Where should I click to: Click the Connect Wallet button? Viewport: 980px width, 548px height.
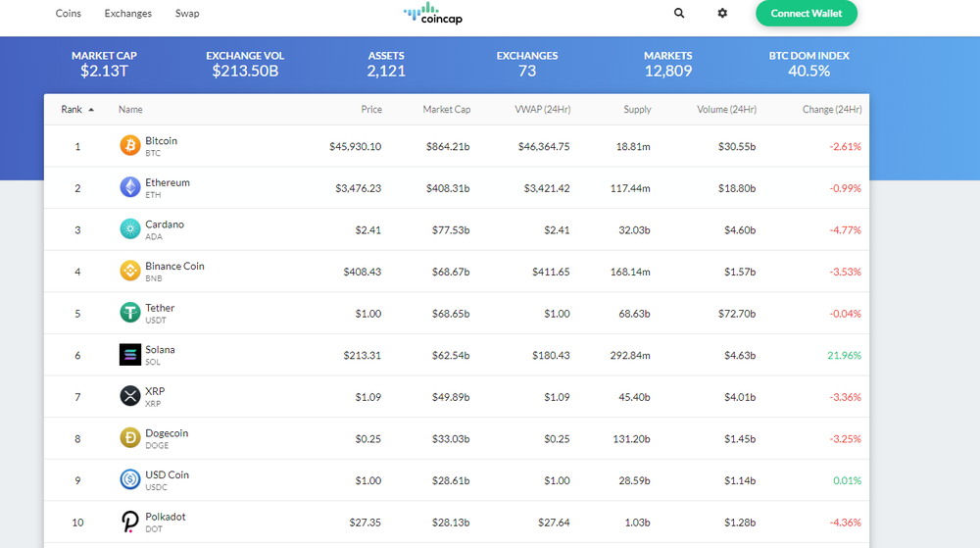(x=807, y=13)
